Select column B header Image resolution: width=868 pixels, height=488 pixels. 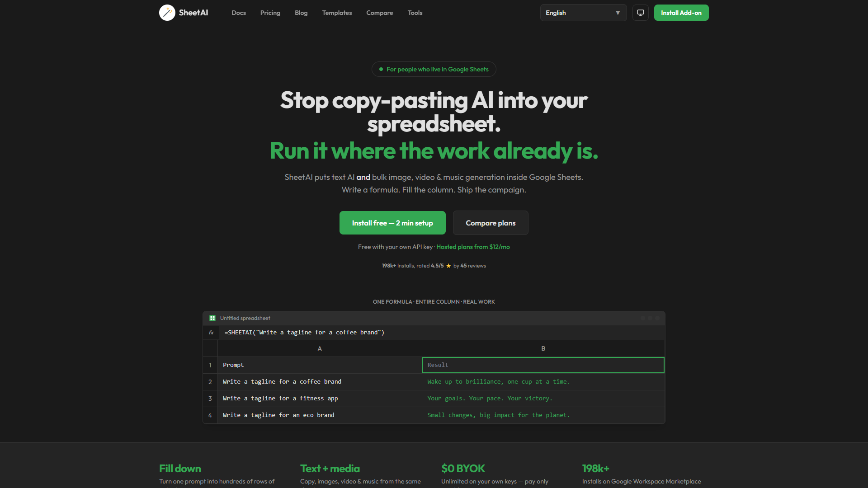point(543,348)
